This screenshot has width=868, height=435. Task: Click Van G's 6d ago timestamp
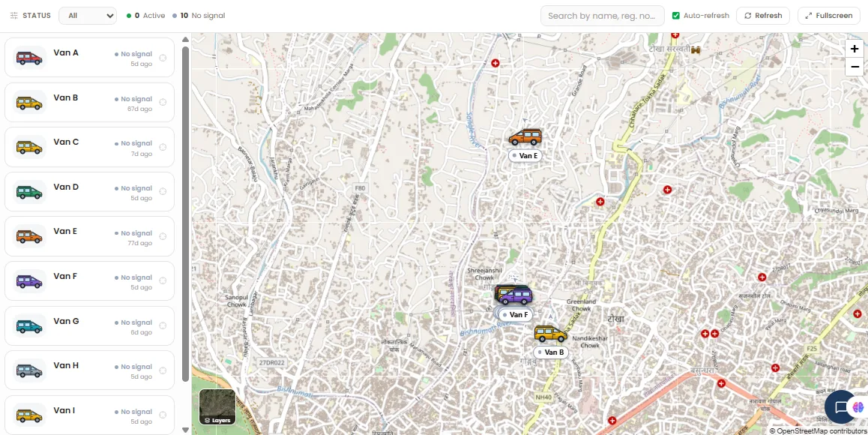pyautogui.click(x=141, y=332)
